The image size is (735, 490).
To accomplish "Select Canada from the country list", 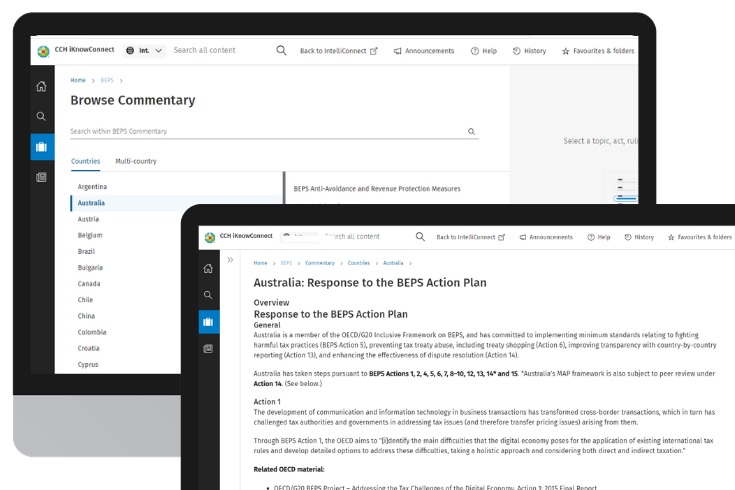I will coord(89,283).
